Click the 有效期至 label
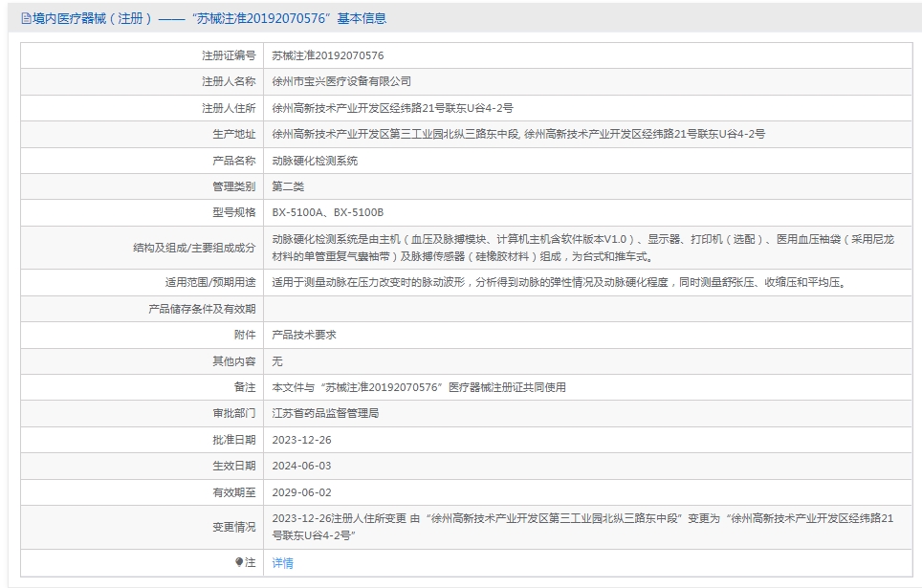Screen dimensions: 922x588 click(x=234, y=492)
